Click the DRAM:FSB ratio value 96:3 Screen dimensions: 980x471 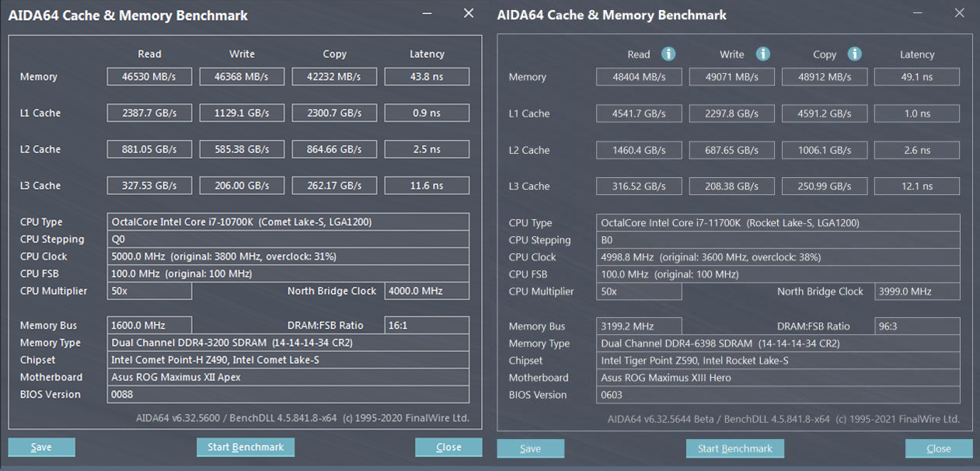point(917,326)
